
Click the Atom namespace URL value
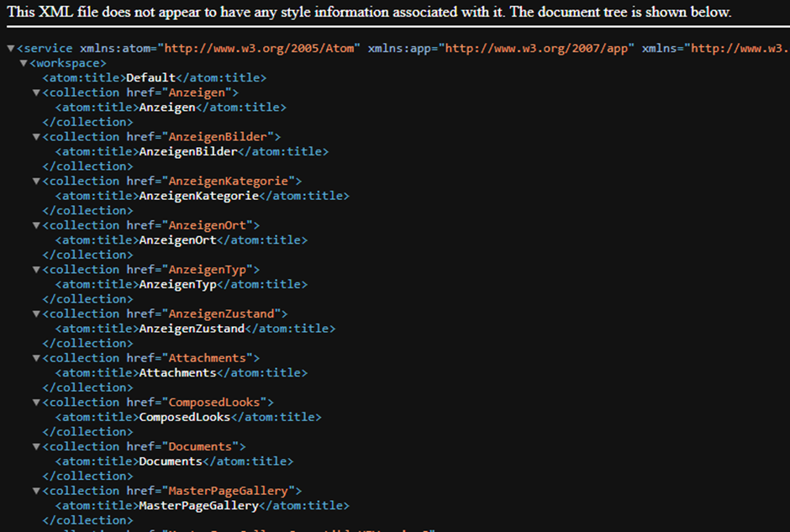(x=259, y=49)
